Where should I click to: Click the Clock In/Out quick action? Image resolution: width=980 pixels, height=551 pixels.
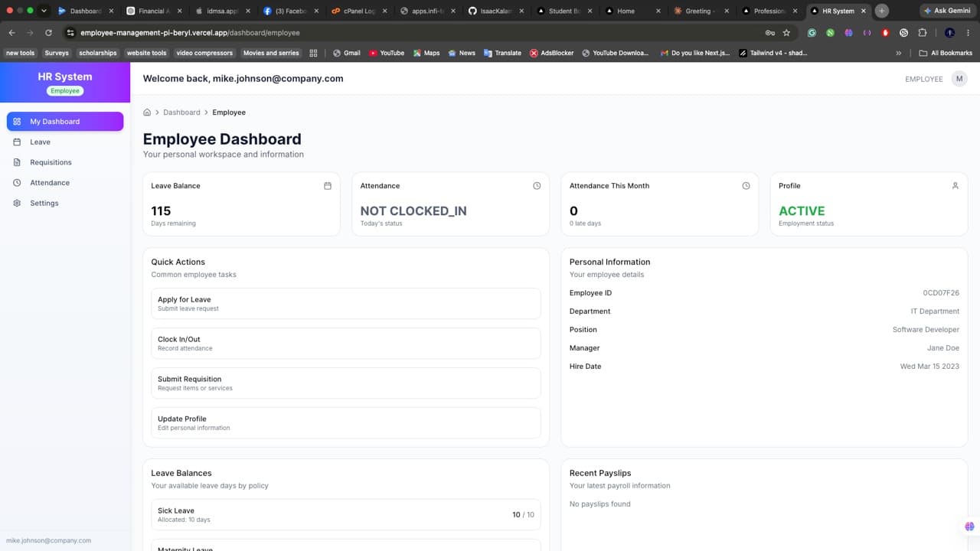click(x=346, y=344)
